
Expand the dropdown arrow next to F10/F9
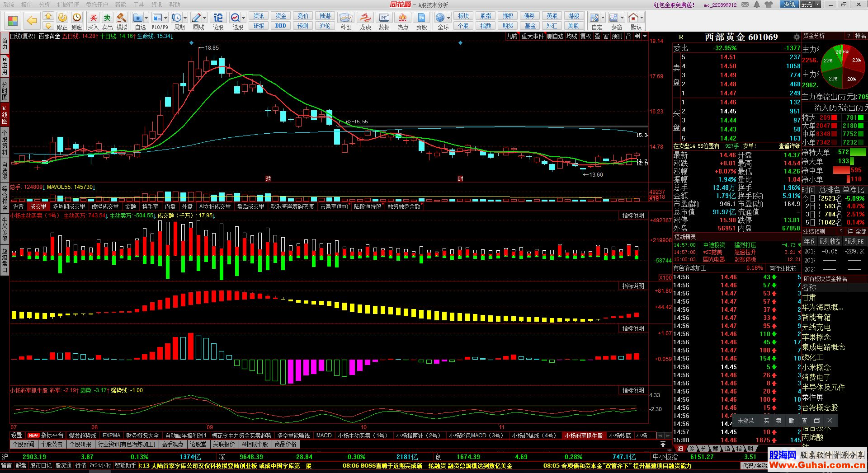click(x=166, y=18)
